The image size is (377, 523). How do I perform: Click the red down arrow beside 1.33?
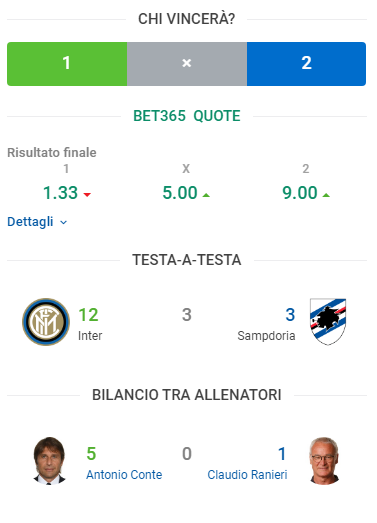[x=87, y=195]
